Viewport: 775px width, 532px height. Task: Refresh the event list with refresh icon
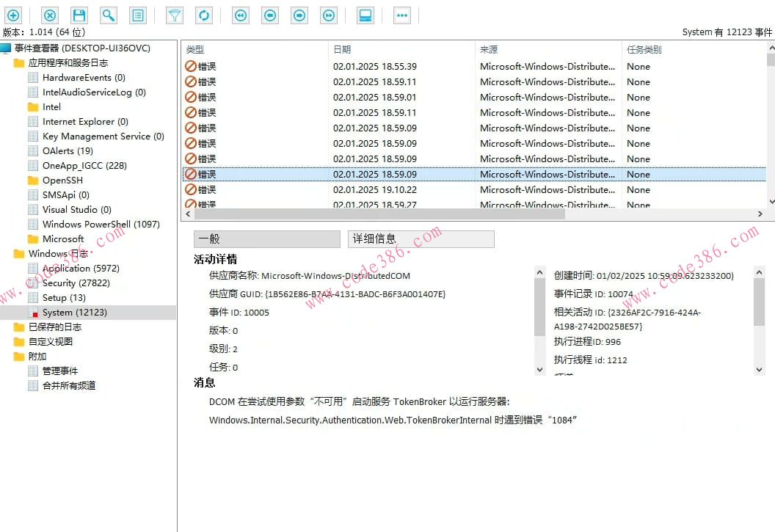click(203, 15)
